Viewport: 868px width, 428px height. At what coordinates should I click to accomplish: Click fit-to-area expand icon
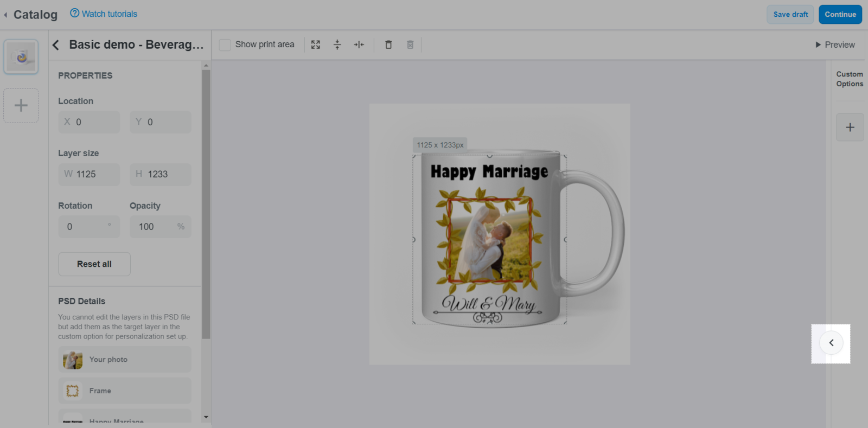point(316,44)
